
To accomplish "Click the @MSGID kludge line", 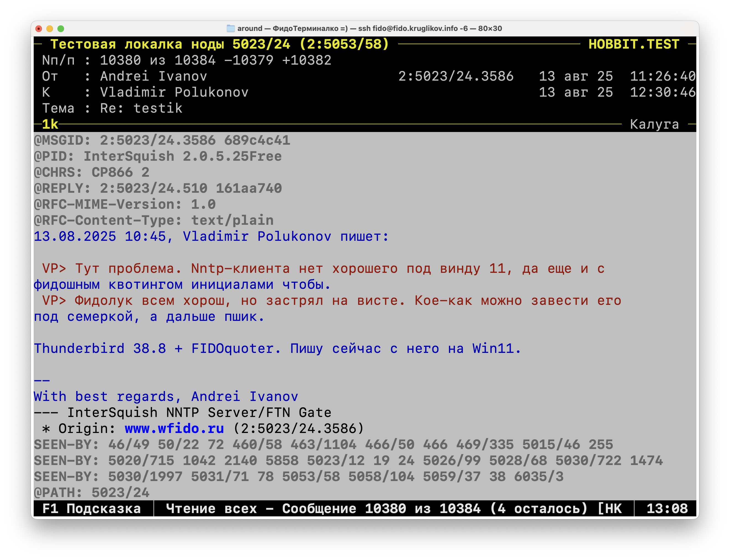I will point(162,140).
